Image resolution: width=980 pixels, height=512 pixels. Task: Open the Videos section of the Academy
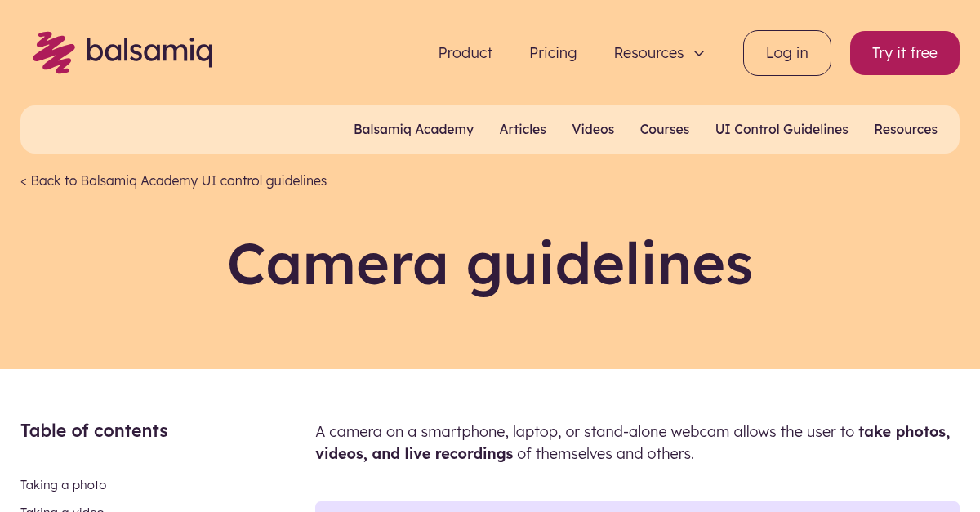(593, 129)
